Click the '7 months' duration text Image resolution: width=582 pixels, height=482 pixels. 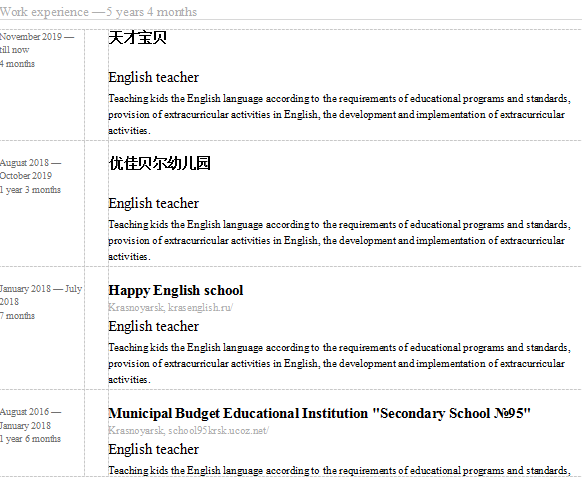tap(17, 316)
